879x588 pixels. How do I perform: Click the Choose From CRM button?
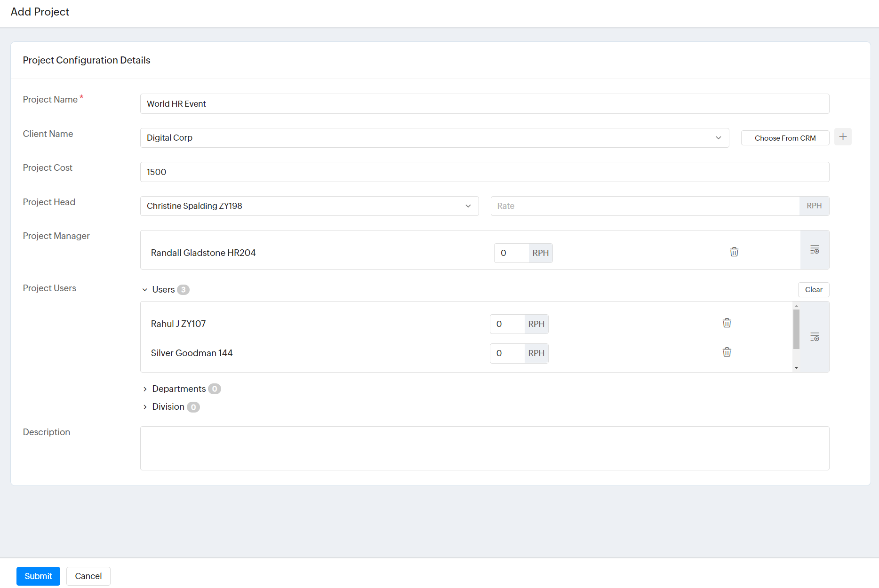(x=785, y=138)
